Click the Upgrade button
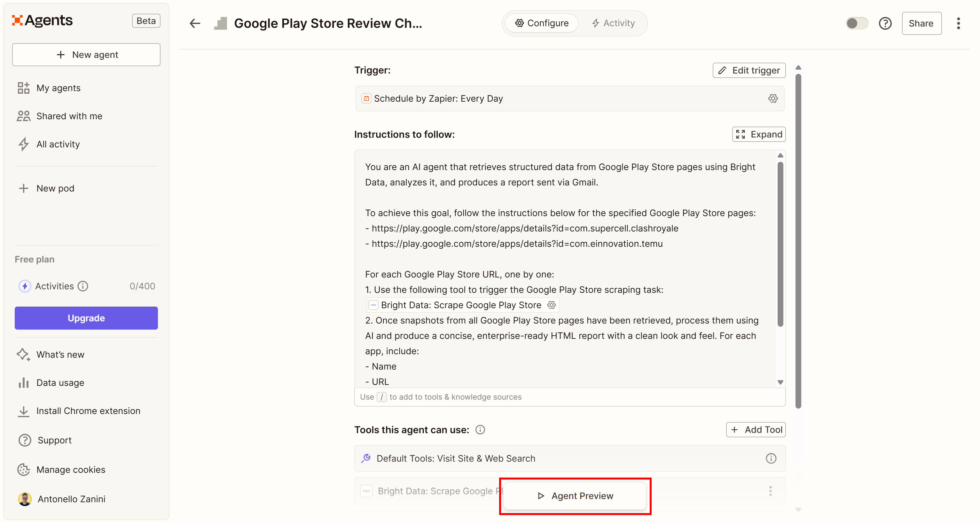Screen dimensions: 980x523 [x=86, y=318]
